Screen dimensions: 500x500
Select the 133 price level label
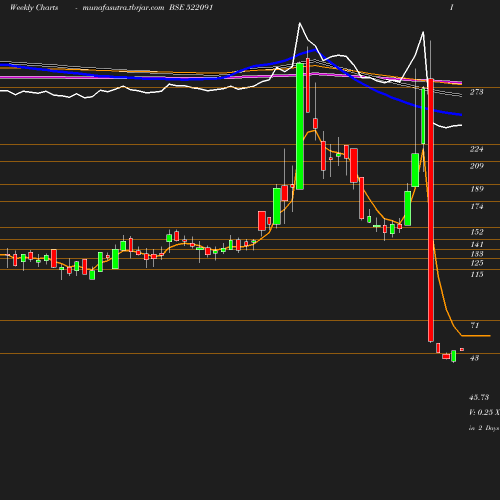click(x=477, y=254)
